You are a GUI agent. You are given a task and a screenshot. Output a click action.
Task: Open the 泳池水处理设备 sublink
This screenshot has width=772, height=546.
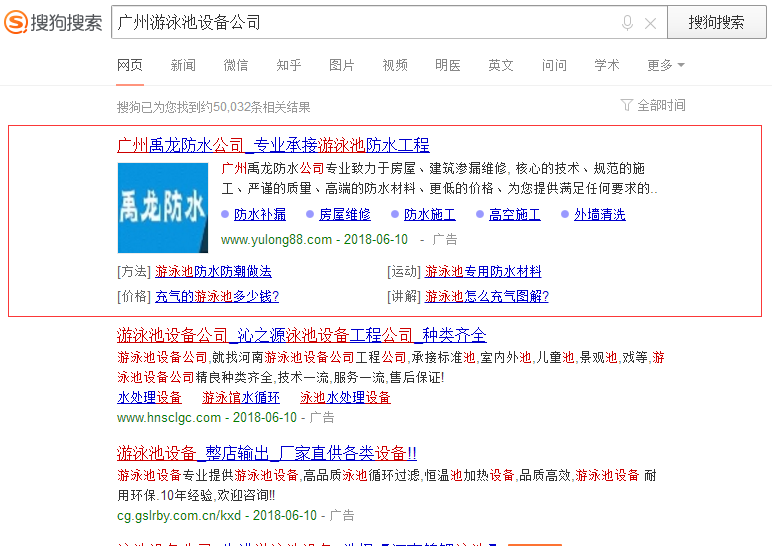(x=345, y=397)
